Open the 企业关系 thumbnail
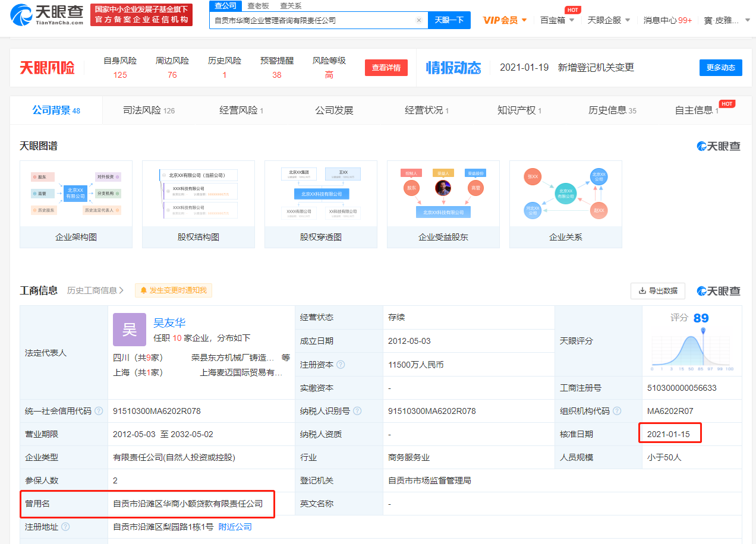Screen dimensions: 756x544 click(x=566, y=204)
